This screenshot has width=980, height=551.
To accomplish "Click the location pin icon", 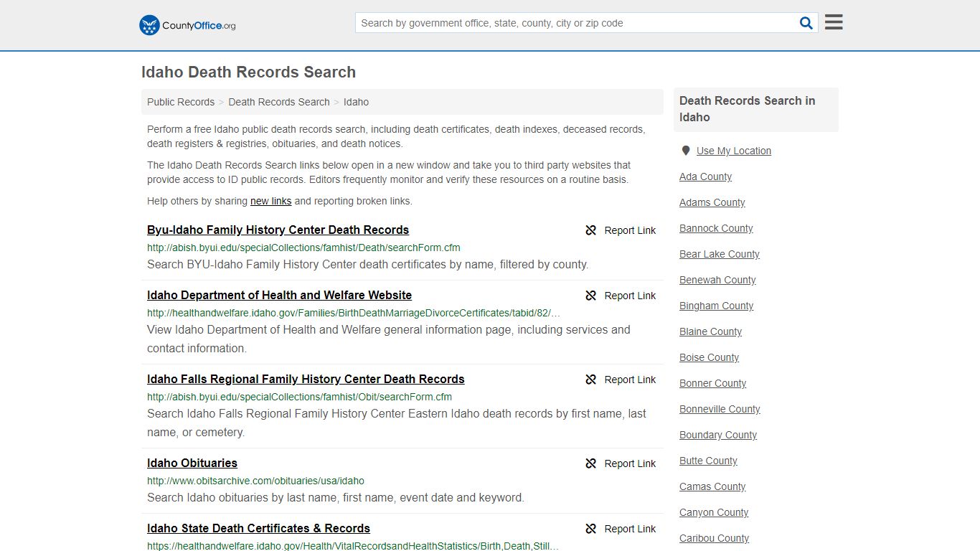I will [x=686, y=151].
